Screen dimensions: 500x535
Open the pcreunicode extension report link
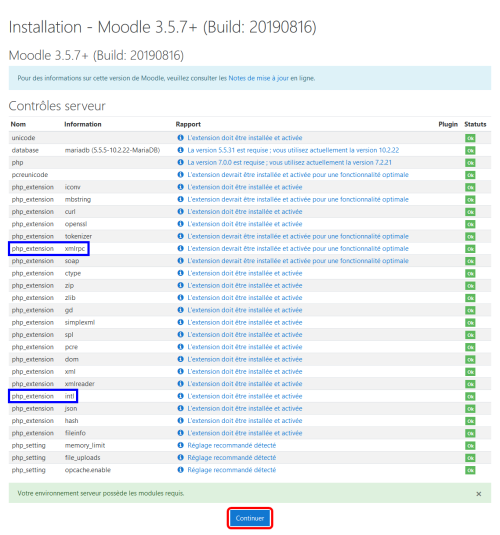pos(298,175)
